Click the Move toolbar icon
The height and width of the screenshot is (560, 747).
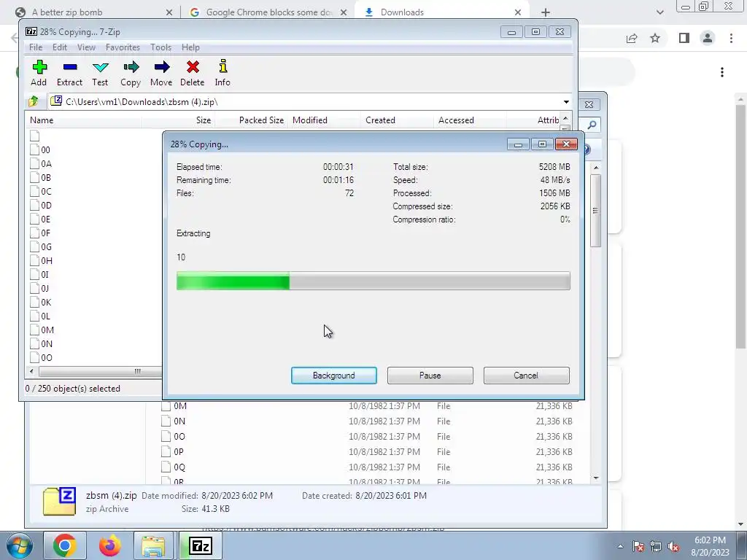point(161,73)
